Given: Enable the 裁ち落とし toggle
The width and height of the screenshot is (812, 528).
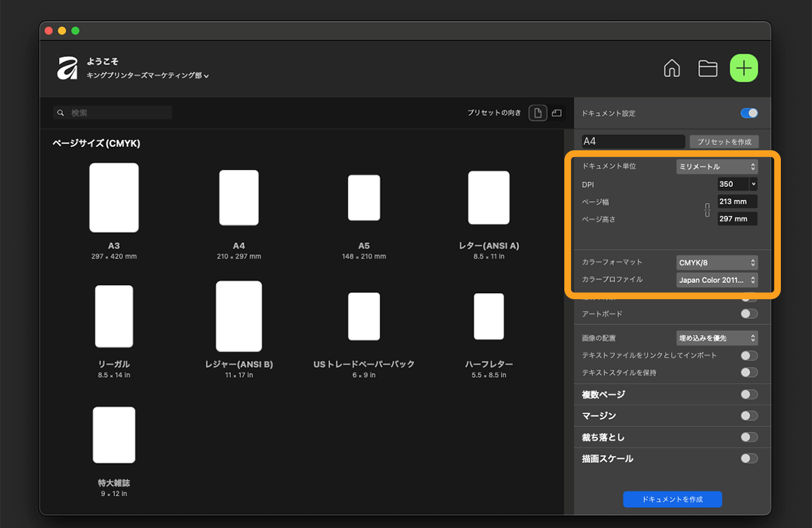Looking at the screenshot, I should 749,437.
